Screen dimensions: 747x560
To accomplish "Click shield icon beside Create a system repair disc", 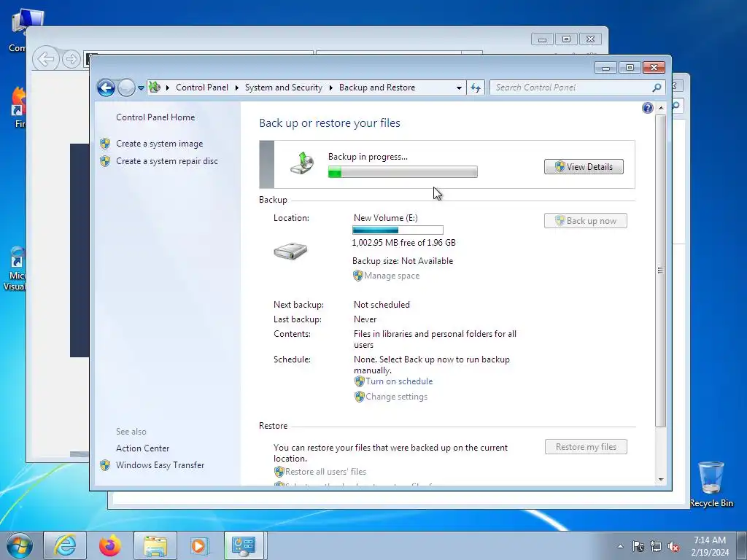I will (x=105, y=161).
